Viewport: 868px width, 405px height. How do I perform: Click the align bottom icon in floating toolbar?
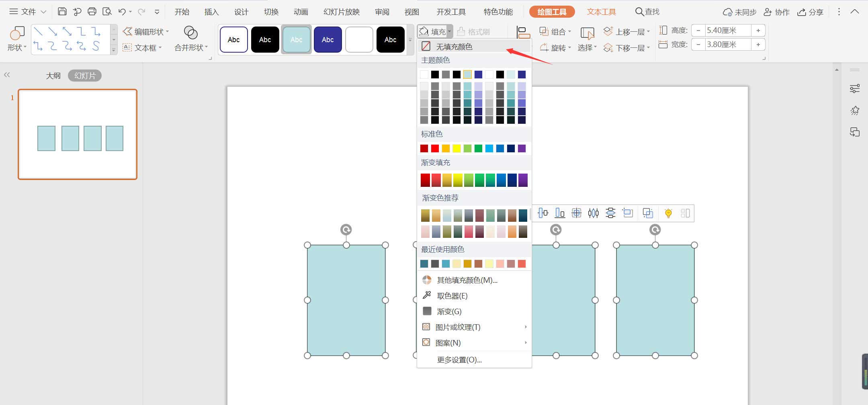[x=560, y=213]
